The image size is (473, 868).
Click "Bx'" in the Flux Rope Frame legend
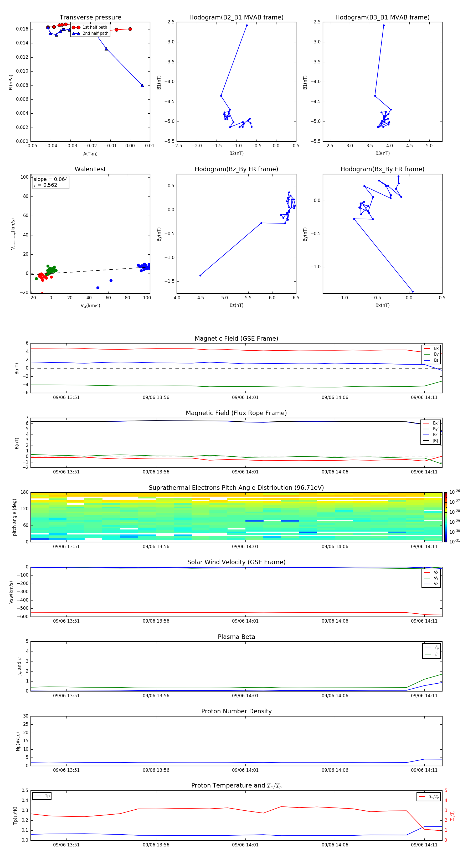(436, 423)
